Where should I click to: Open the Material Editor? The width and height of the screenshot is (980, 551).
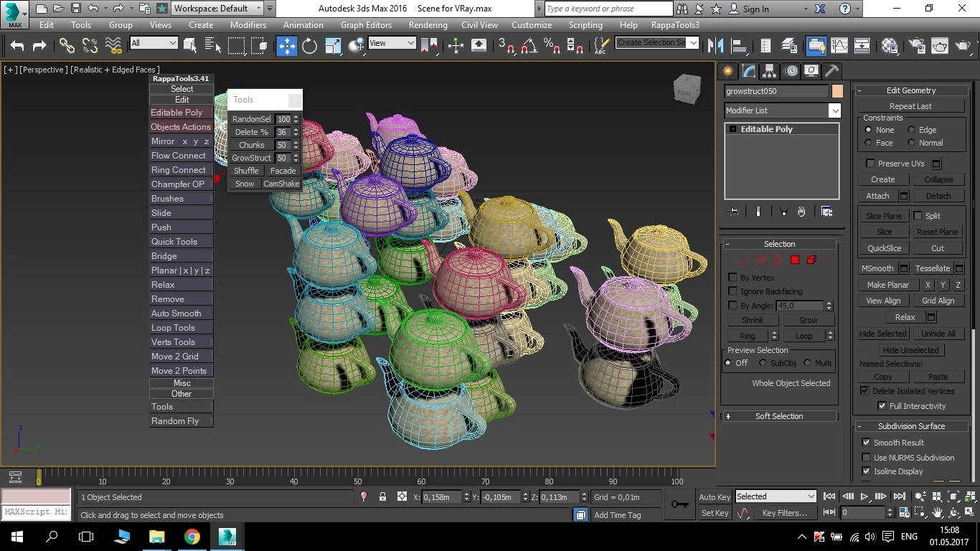[x=890, y=45]
